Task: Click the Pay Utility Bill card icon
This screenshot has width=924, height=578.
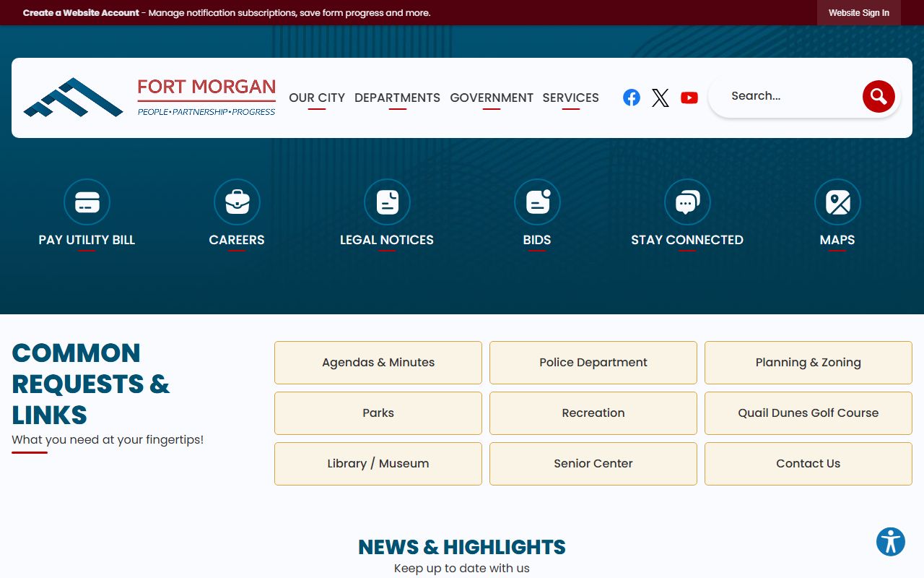Action: coord(87,202)
